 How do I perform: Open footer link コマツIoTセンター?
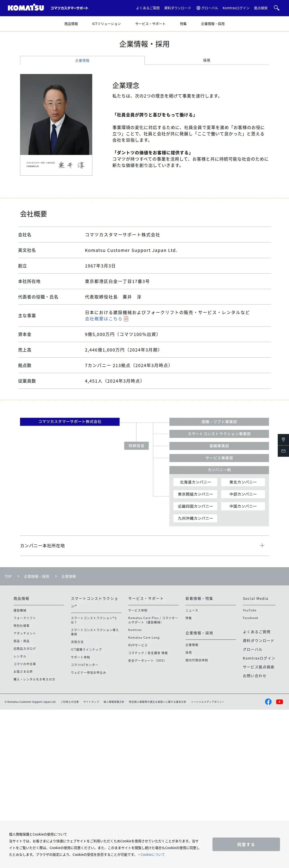pyautogui.click(x=84, y=665)
